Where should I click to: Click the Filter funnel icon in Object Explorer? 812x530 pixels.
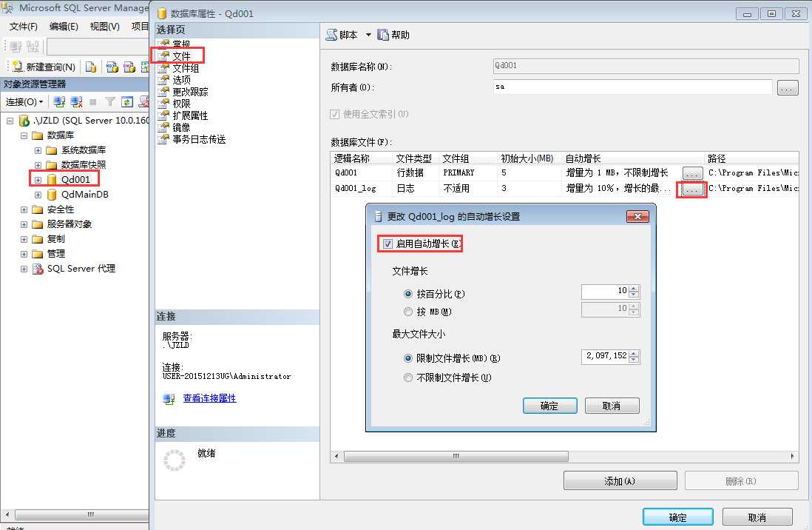109,101
